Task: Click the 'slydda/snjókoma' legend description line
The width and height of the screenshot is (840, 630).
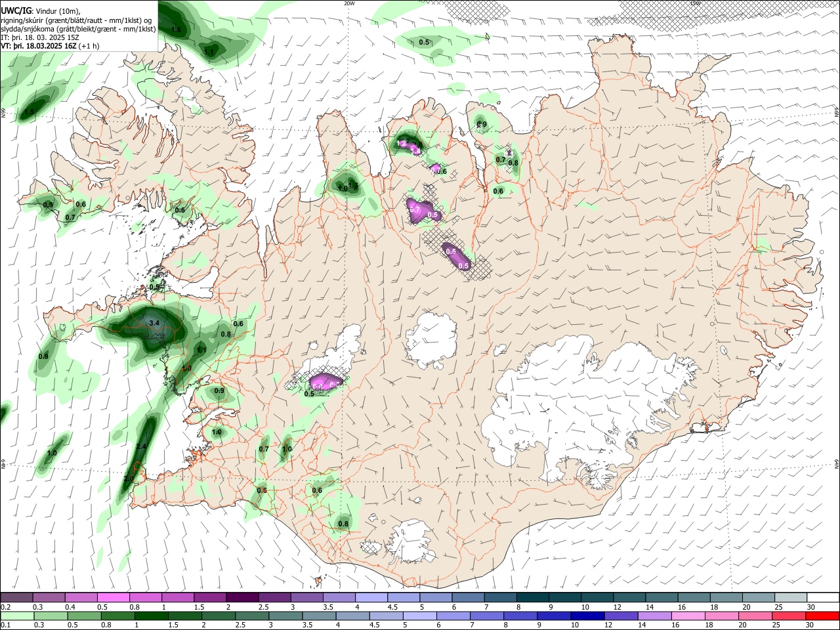Action: click(x=78, y=29)
